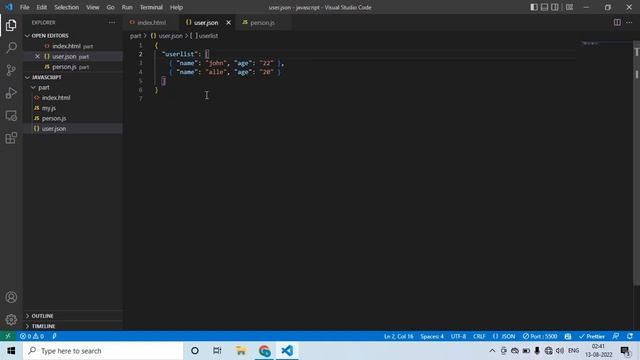
Task: Open the Selection menu
Action: click(x=67, y=7)
